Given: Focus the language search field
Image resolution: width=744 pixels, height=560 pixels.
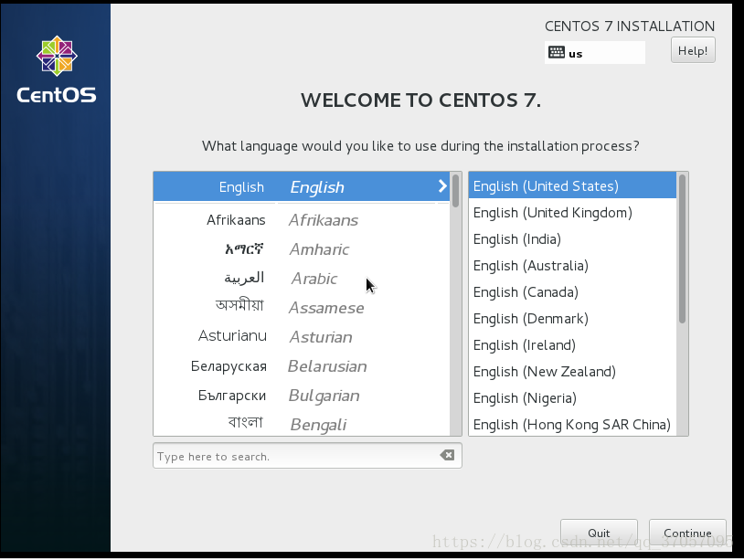Looking at the screenshot, I should pyautogui.click(x=307, y=456).
